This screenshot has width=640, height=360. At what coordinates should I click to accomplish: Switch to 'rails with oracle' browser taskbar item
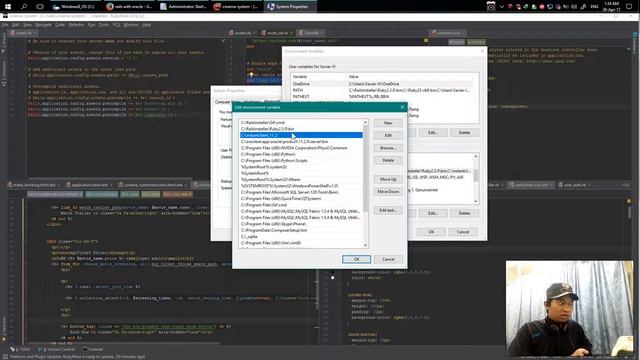pyautogui.click(x=129, y=7)
